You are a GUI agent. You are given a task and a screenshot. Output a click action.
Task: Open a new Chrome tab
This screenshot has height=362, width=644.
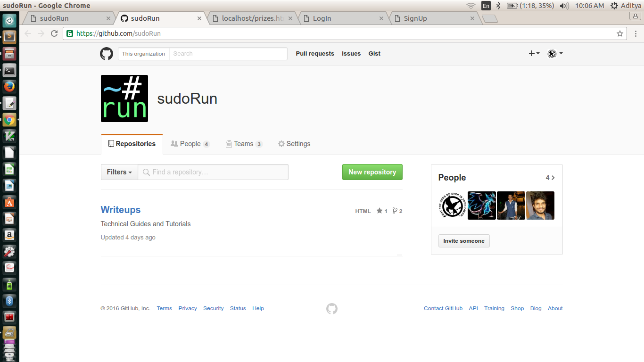coord(490,19)
